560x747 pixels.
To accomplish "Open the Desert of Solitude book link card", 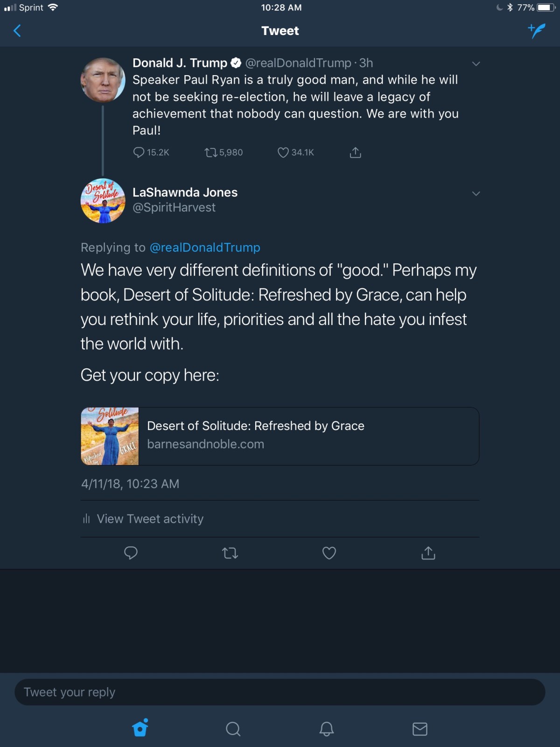I will pos(280,436).
